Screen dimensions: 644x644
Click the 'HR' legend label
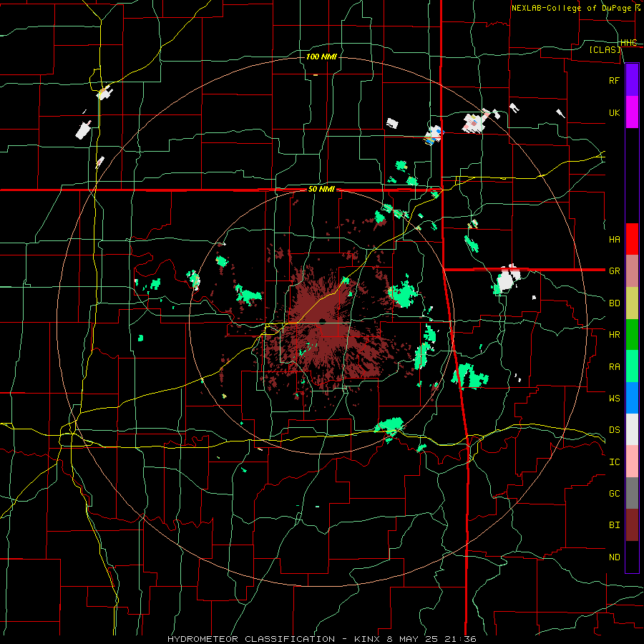(x=614, y=335)
